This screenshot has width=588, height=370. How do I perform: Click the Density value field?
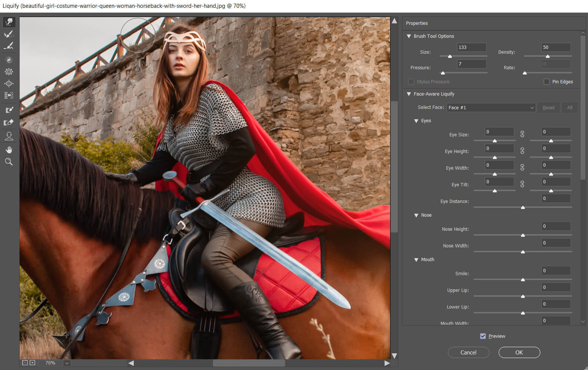[556, 47]
